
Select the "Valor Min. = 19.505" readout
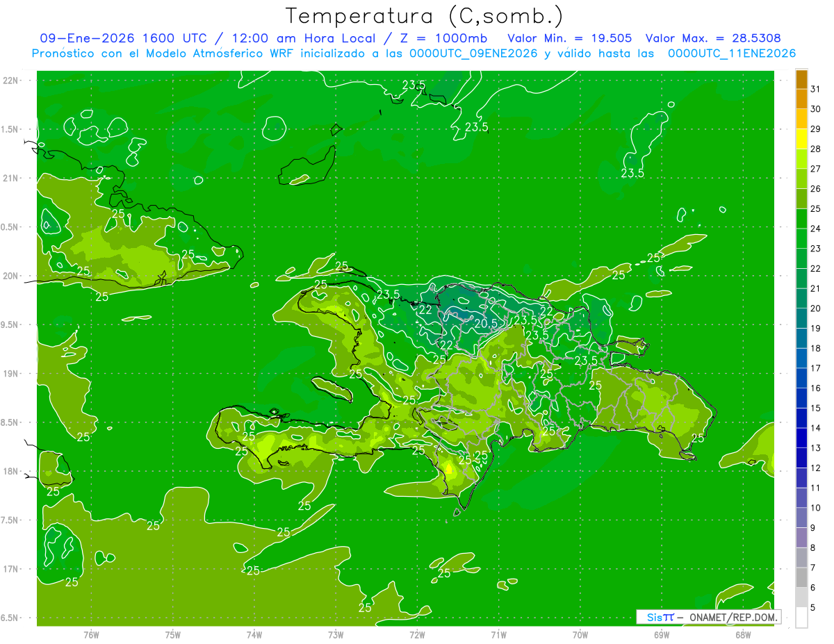click(570, 38)
